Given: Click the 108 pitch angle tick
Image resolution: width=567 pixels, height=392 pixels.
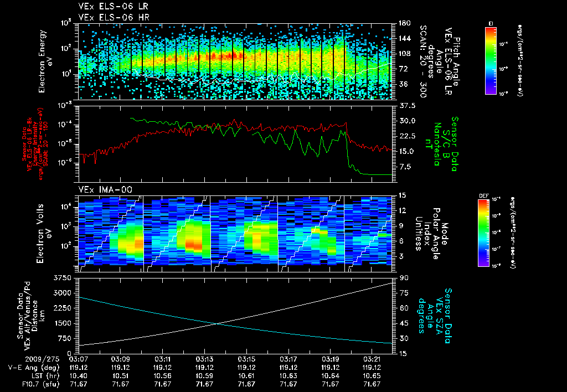Looking at the screenshot, I should pos(404,54).
